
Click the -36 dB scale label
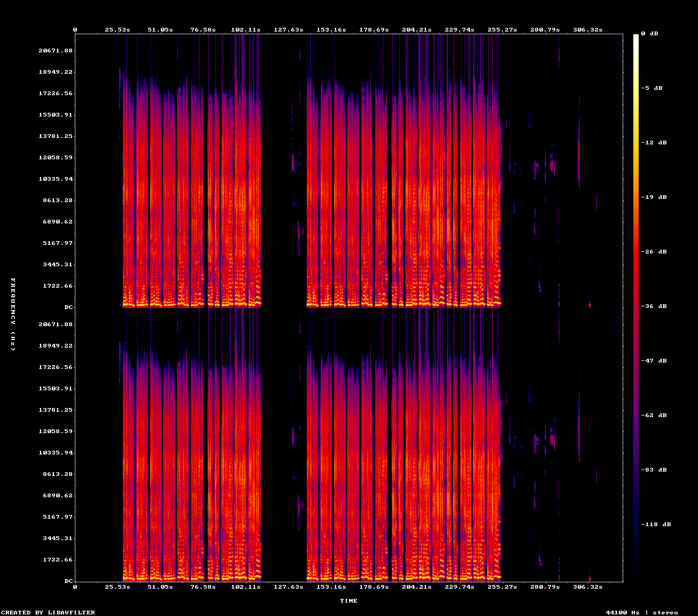coord(654,306)
